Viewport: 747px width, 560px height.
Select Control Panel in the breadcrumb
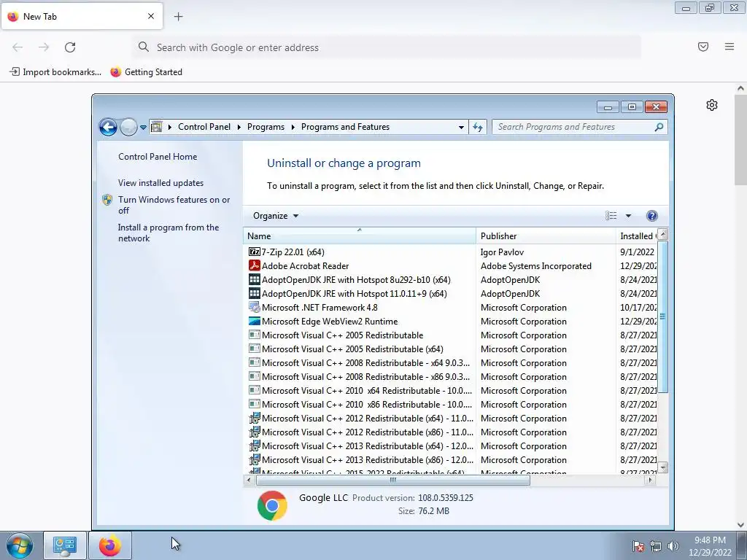coord(204,127)
